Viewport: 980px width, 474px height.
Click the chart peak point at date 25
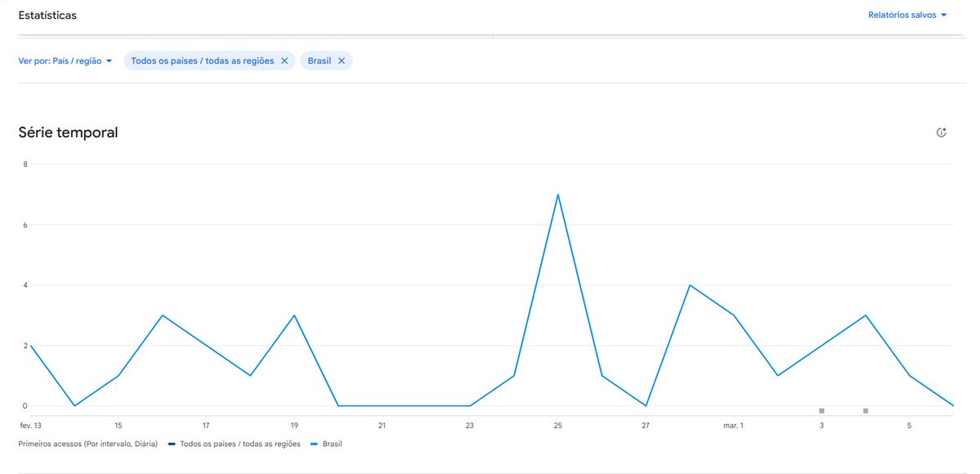557,195
